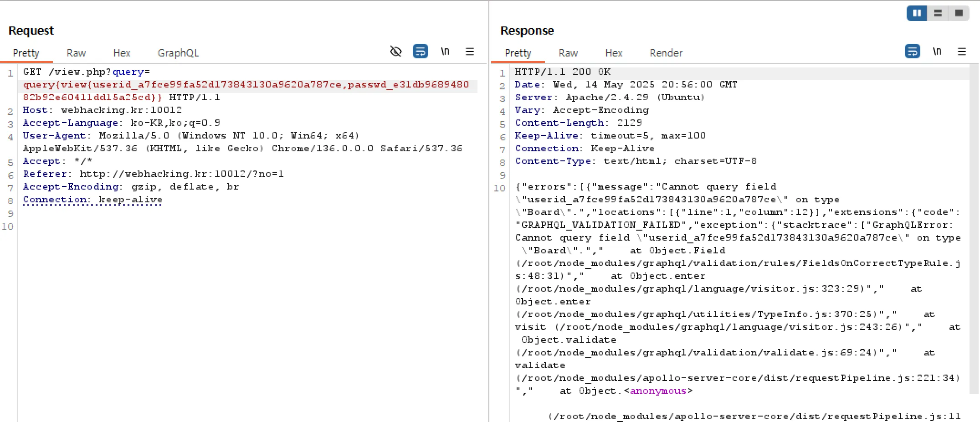Image resolution: width=980 pixels, height=422 pixels.
Task: Toggle \n newline display in Request panel
Action: tap(445, 51)
